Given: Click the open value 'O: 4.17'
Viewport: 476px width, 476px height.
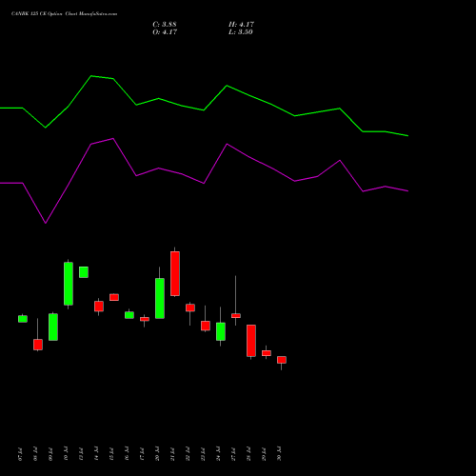Looking at the screenshot, I should [165, 32].
